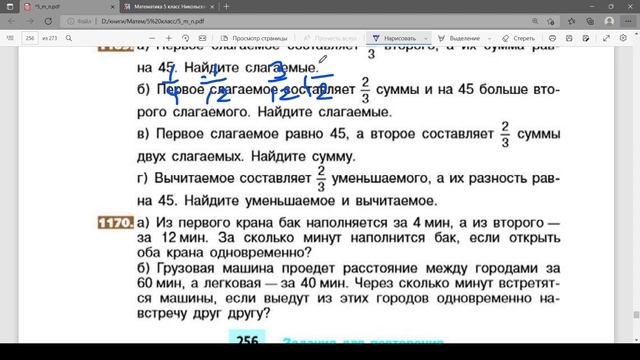Select the Стереть eraser tool
The image size is (640, 360).
tap(518, 38)
